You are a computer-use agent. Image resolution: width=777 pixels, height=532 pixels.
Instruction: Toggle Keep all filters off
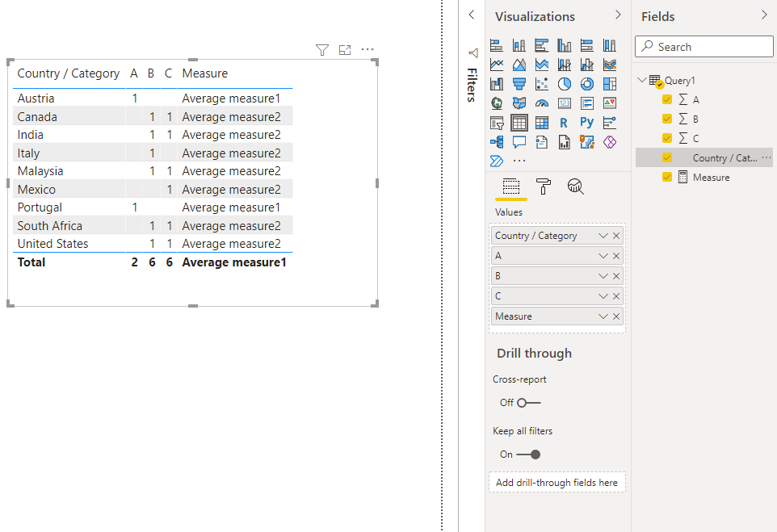coord(528,455)
